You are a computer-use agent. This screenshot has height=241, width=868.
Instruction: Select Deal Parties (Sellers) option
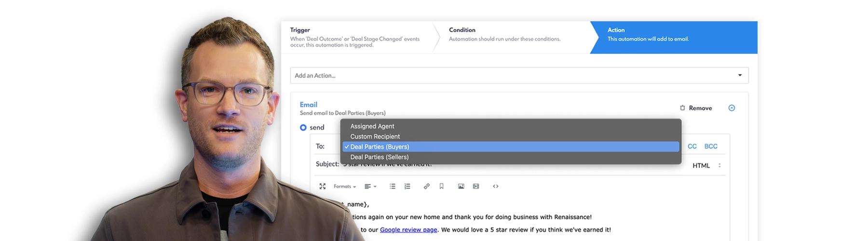[x=380, y=157]
